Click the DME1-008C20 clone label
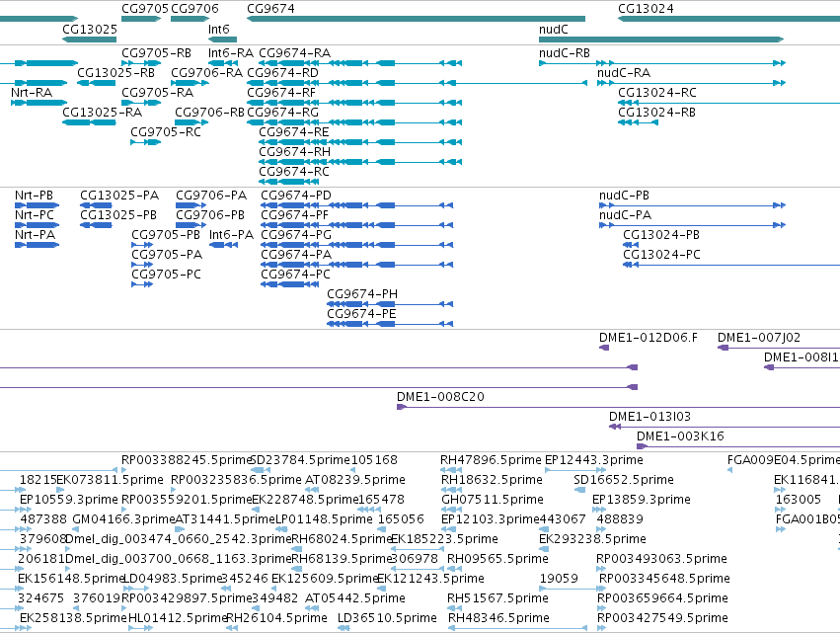The width and height of the screenshot is (840, 633). pyautogui.click(x=440, y=397)
